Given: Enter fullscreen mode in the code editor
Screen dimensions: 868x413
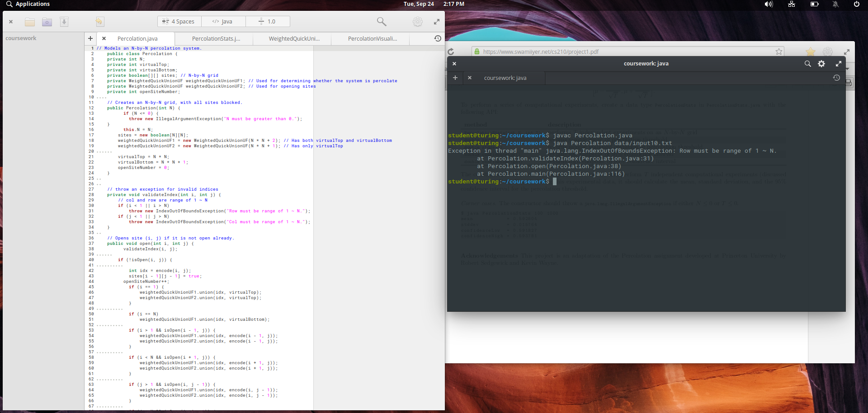Looking at the screenshot, I should coord(436,21).
